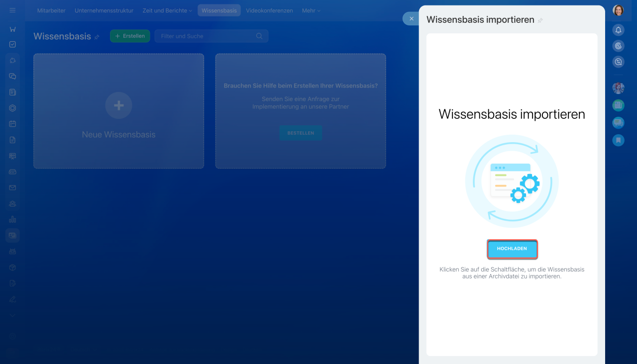
Task: Close the import slider panel
Action: (x=411, y=18)
